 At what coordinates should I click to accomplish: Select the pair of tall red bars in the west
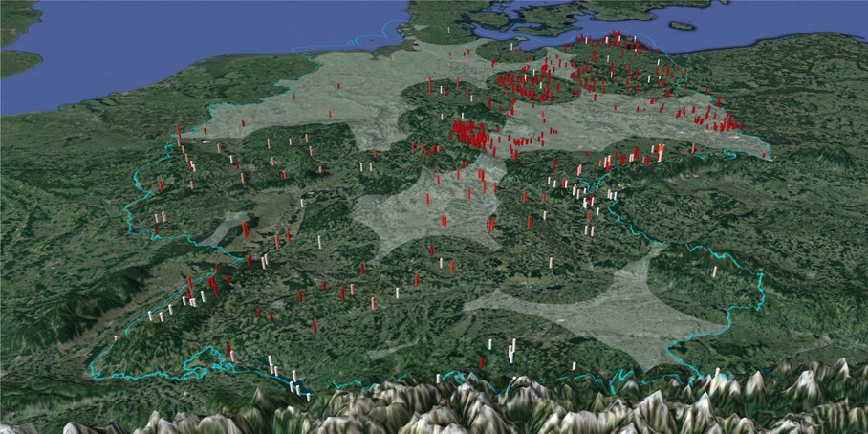click(x=245, y=230)
